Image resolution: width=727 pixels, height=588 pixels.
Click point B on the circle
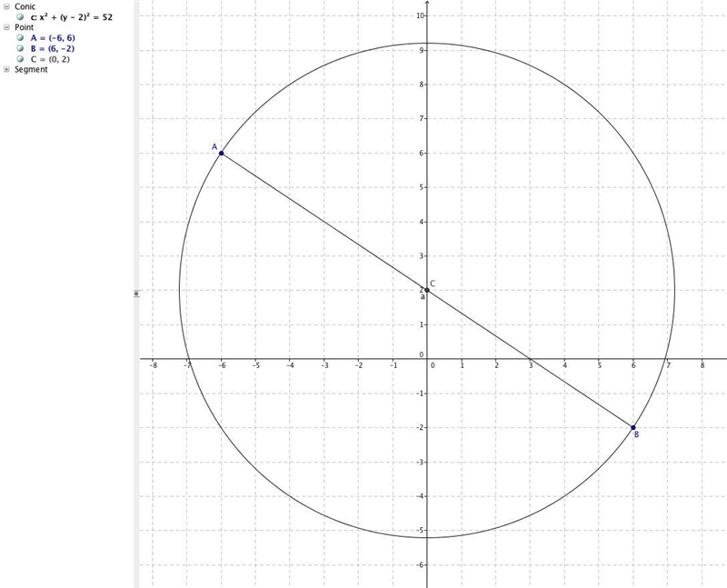[633, 427]
